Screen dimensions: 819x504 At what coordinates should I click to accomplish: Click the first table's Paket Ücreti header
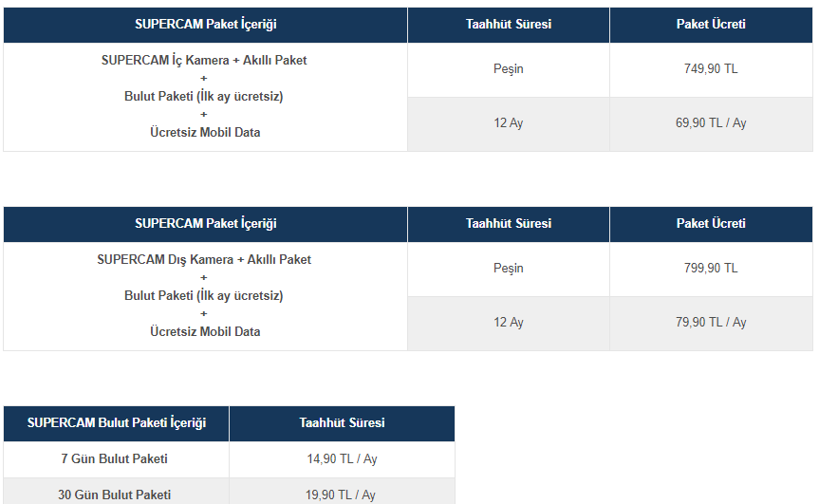point(711,25)
